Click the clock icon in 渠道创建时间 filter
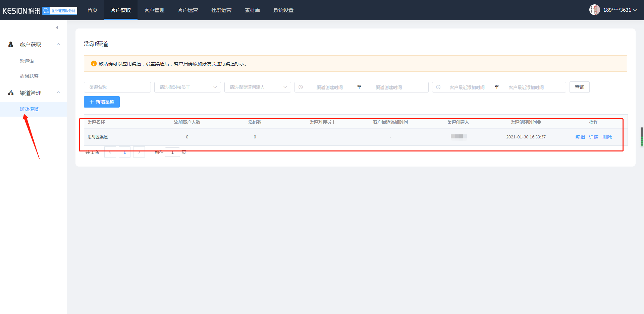The image size is (644, 314). [x=301, y=87]
